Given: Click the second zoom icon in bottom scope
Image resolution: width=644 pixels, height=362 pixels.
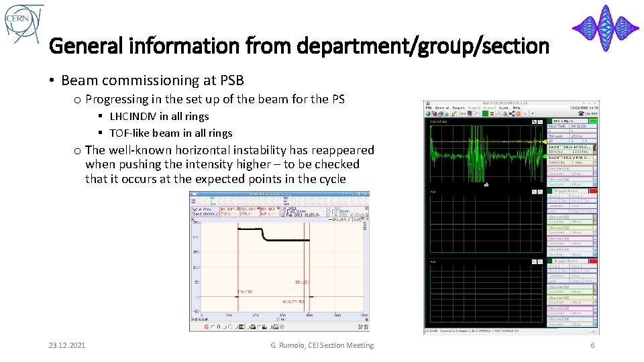Looking at the screenshot, I should (x=540, y=261).
